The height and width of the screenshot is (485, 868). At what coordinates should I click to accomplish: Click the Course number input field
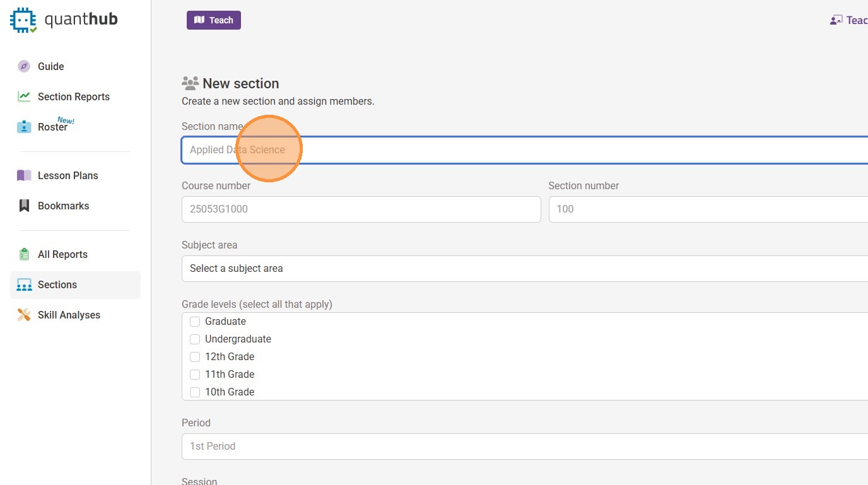(361, 209)
